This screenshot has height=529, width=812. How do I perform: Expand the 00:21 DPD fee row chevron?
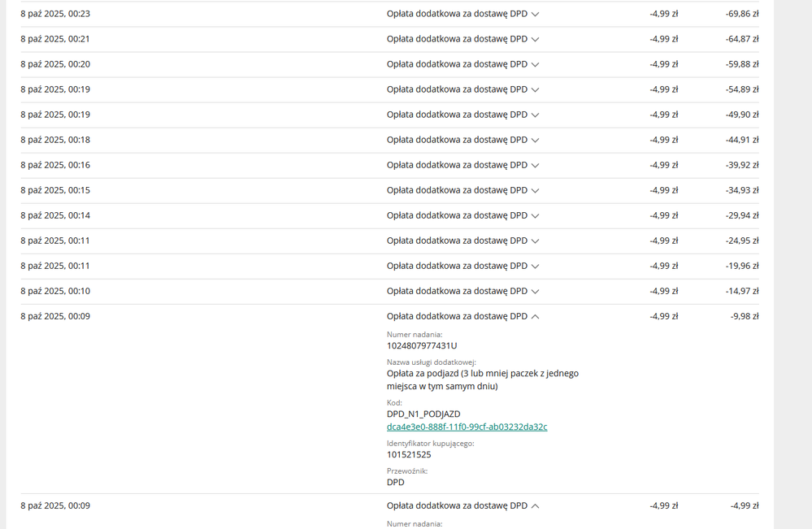click(x=535, y=40)
